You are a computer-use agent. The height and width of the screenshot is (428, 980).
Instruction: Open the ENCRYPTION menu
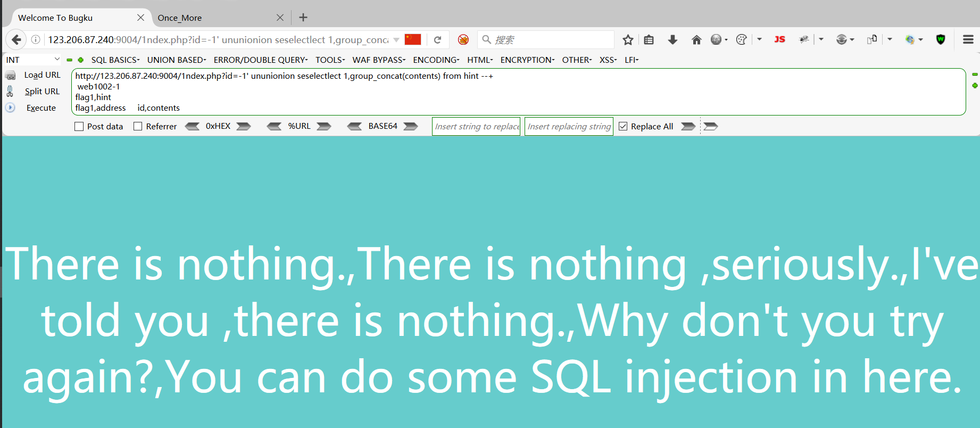[527, 60]
